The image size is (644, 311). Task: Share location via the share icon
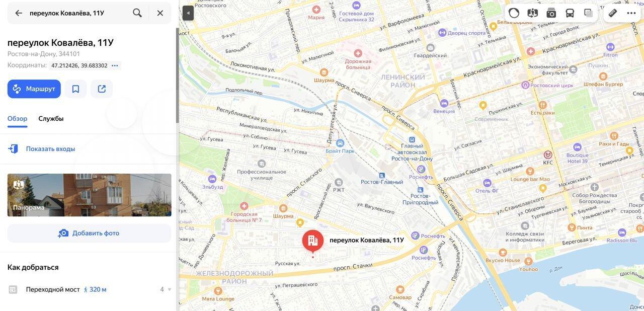coord(102,89)
